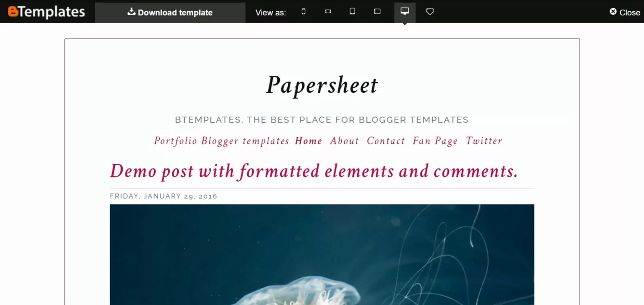Switch to smartphone landscape preview
The width and height of the screenshot is (644, 305).
point(328,11)
